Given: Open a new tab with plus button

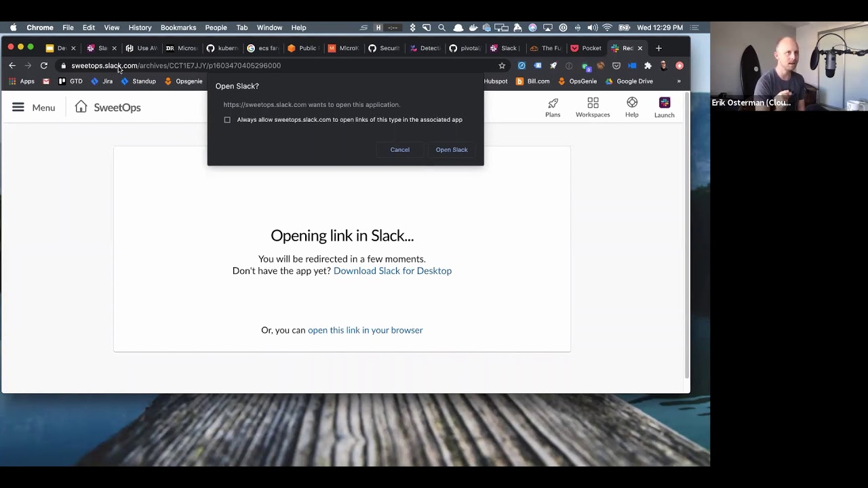Looking at the screenshot, I should point(658,48).
